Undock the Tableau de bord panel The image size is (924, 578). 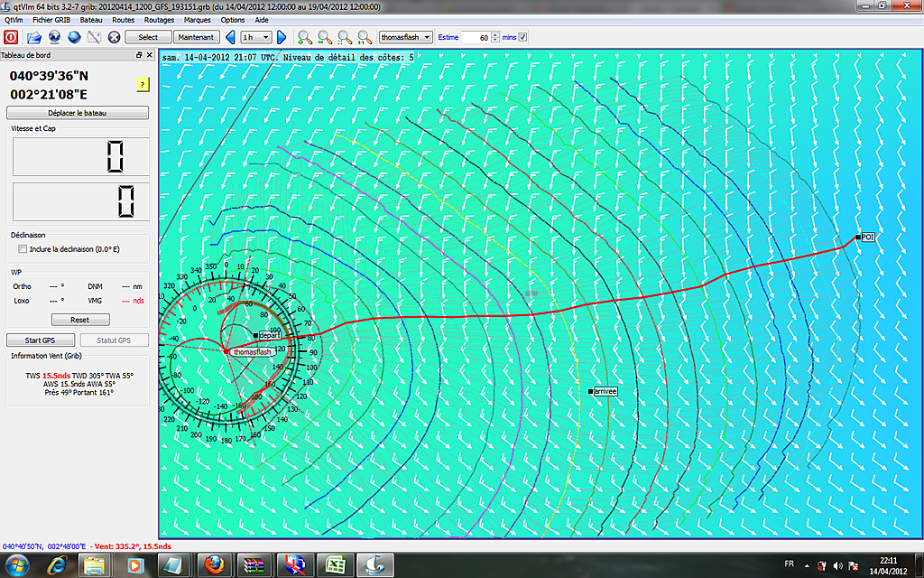point(139,55)
